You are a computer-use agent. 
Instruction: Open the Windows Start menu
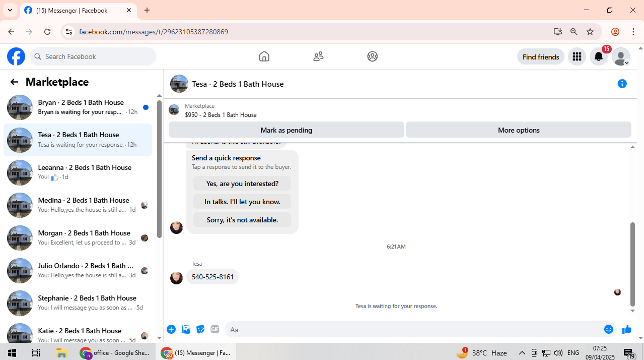tap(12, 353)
